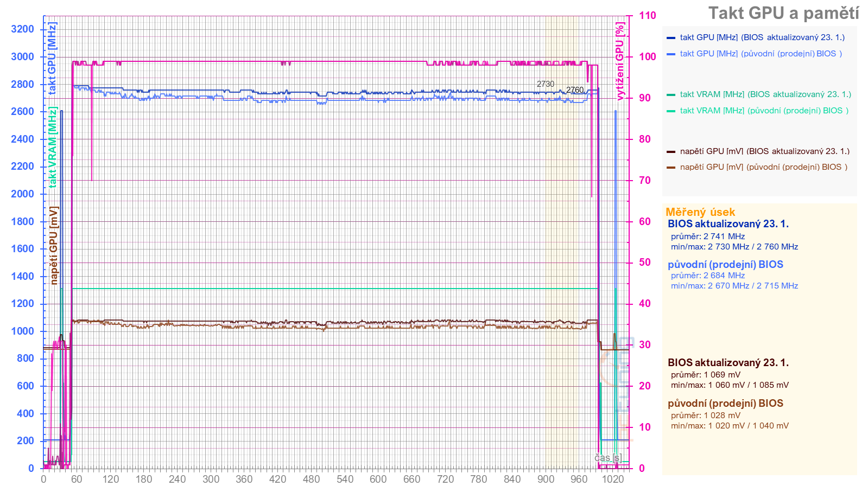The image size is (868, 486).
Task: Click 'takt VRAM [MHz]' axis label
Action: (x=52, y=147)
